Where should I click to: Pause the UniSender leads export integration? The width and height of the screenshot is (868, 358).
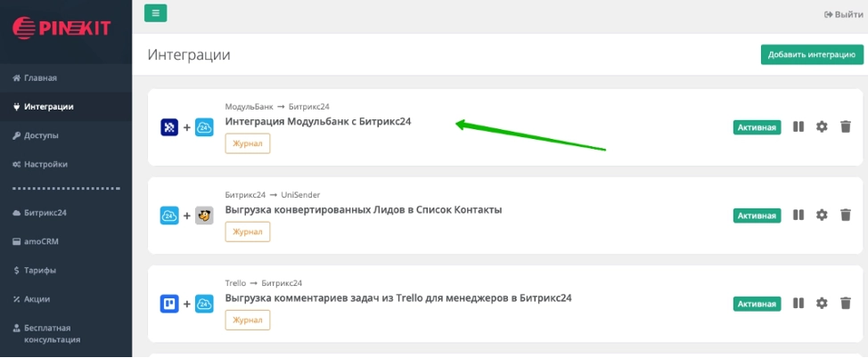pos(798,215)
